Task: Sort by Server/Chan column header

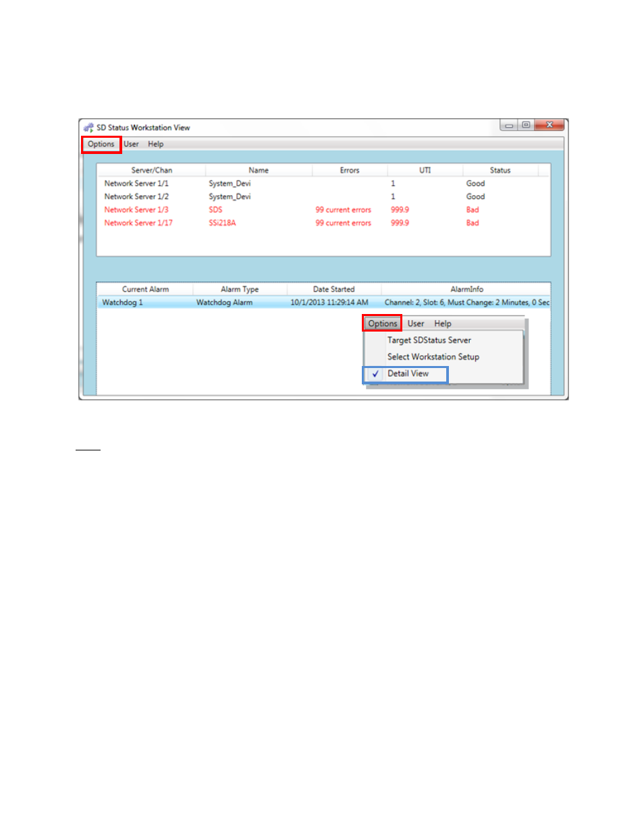Action: click(x=152, y=170)
